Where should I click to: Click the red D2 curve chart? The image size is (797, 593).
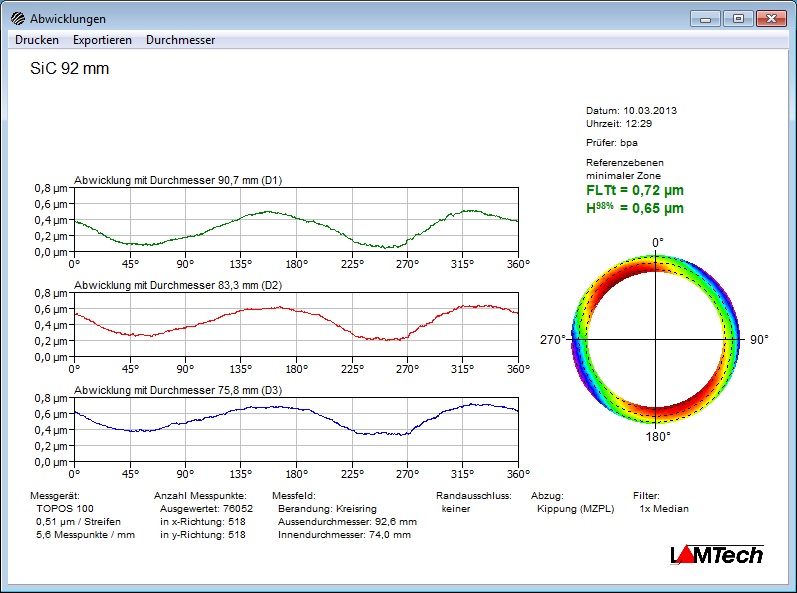(x=296, y=325)
